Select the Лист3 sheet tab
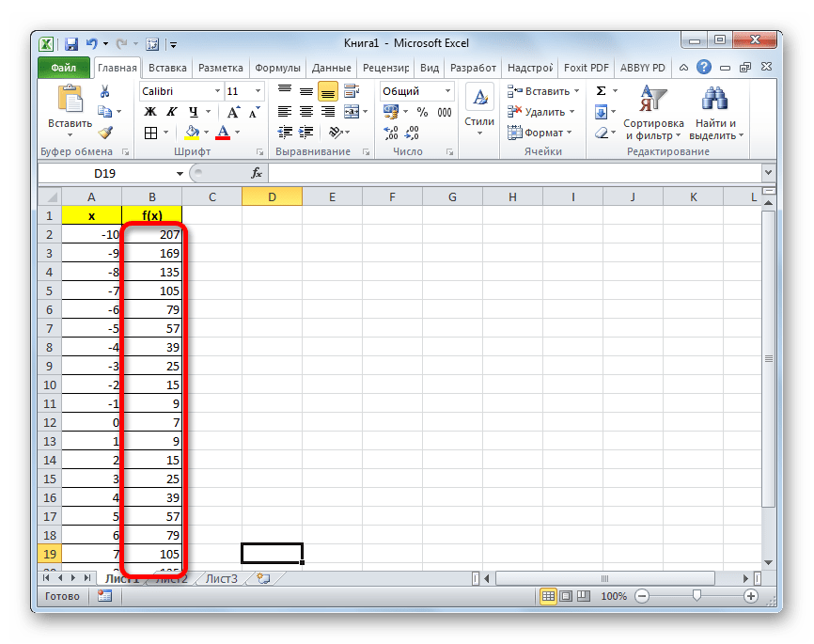Viewport: 814px width, 644px height. click(x=222, y=578)
